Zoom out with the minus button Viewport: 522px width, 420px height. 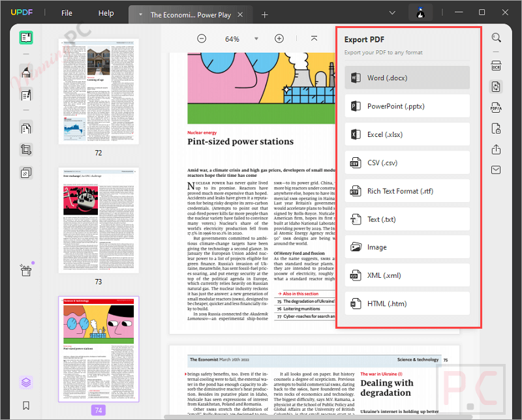pos(202,38)
